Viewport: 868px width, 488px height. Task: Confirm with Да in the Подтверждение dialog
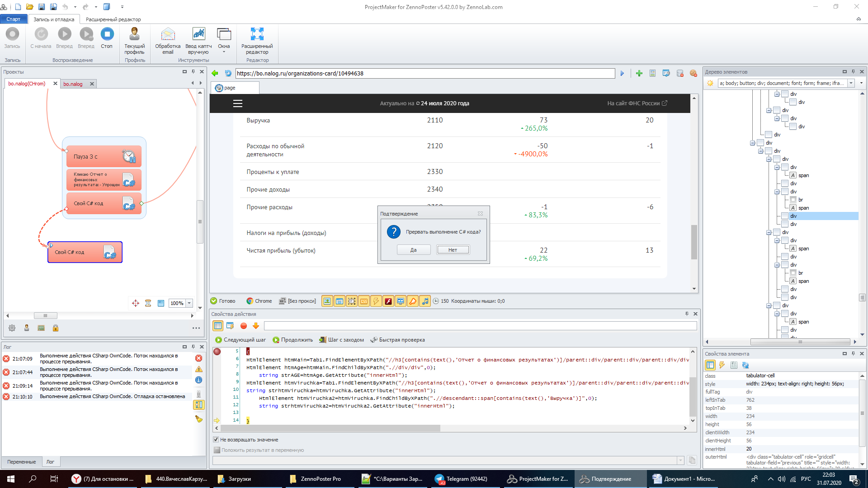pos(414,250)
